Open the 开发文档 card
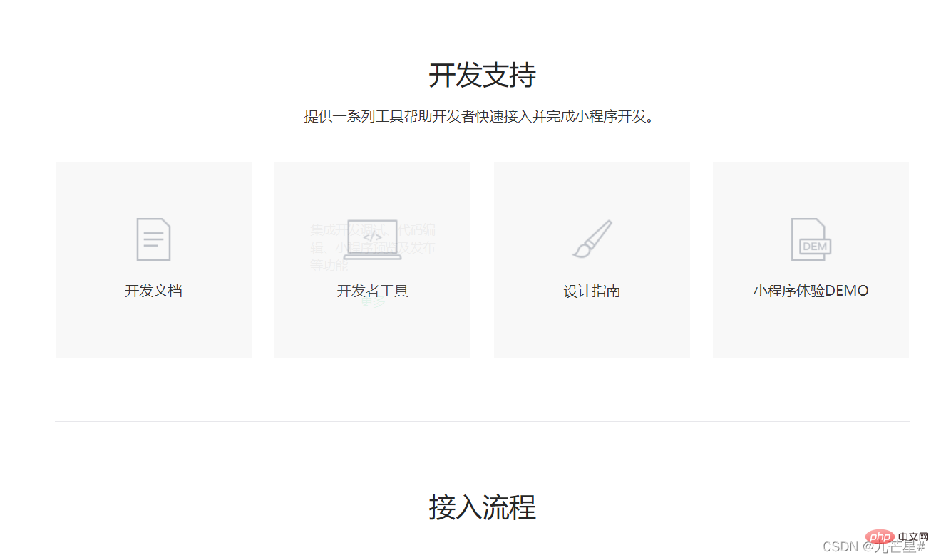The image size is (936, 560). [153, 260]
